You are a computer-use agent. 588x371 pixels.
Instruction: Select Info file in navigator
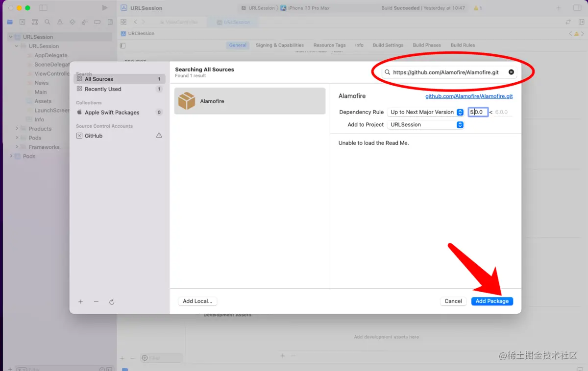click(x=39, y=119)
